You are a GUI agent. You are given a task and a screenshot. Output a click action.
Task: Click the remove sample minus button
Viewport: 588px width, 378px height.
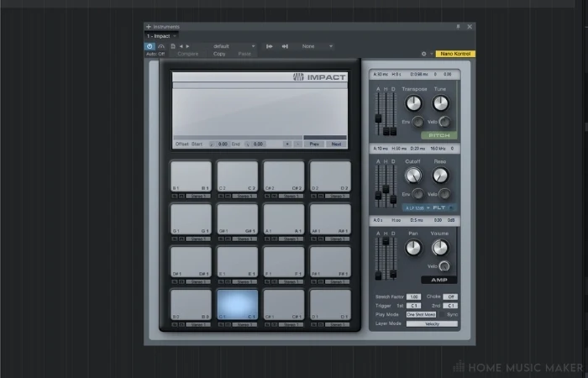pyautogui.click(x=297, y=144)
